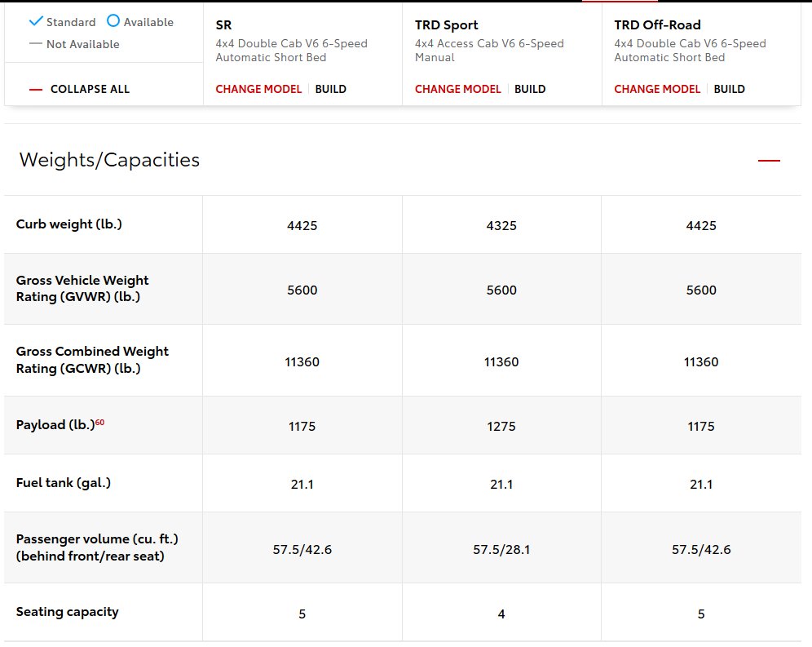Click TRD Sport passenger volume 57.5/28.1
812x647 pixels.
point(501,550)
